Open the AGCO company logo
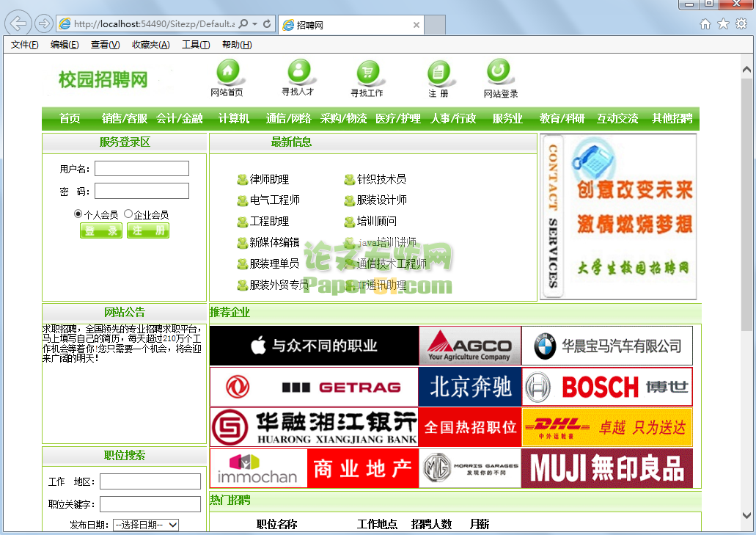The height and width of the screenshot is (535, 756). [470, 346]
